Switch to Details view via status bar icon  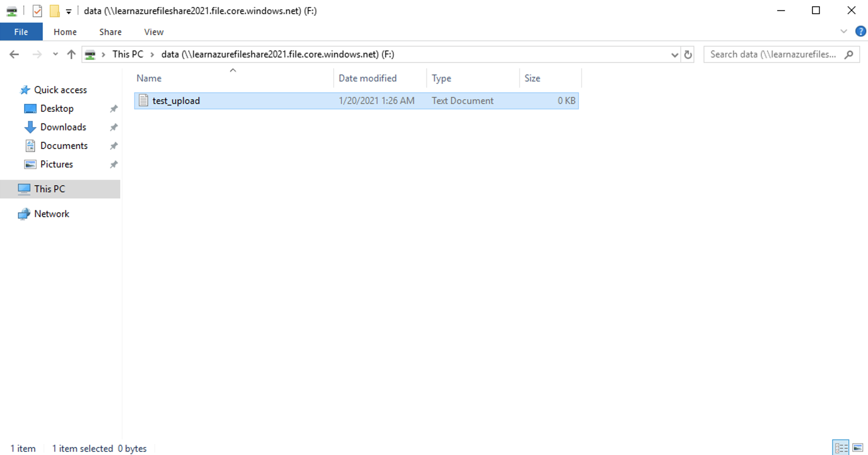(840, 448)
